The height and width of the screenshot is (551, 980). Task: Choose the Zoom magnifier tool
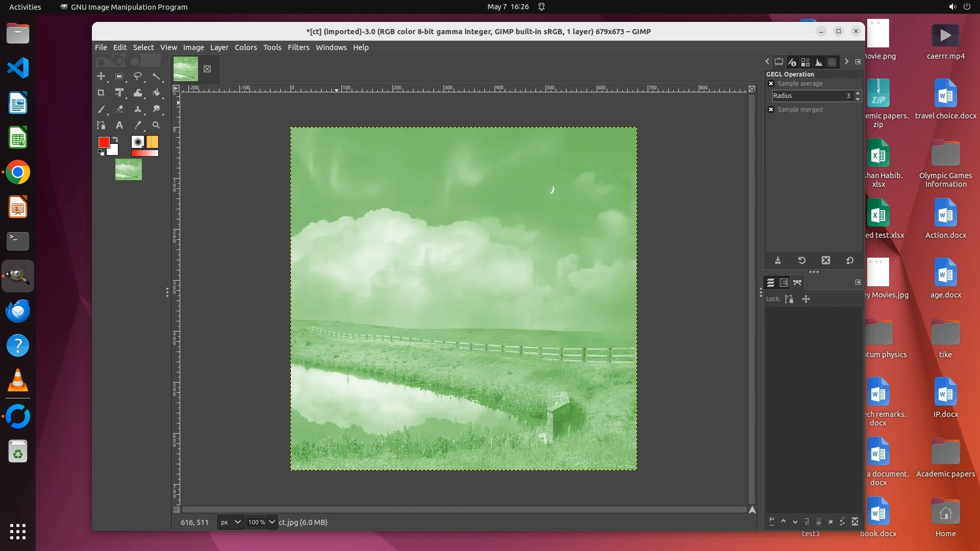pyautogui.click(x=156, y=126)
